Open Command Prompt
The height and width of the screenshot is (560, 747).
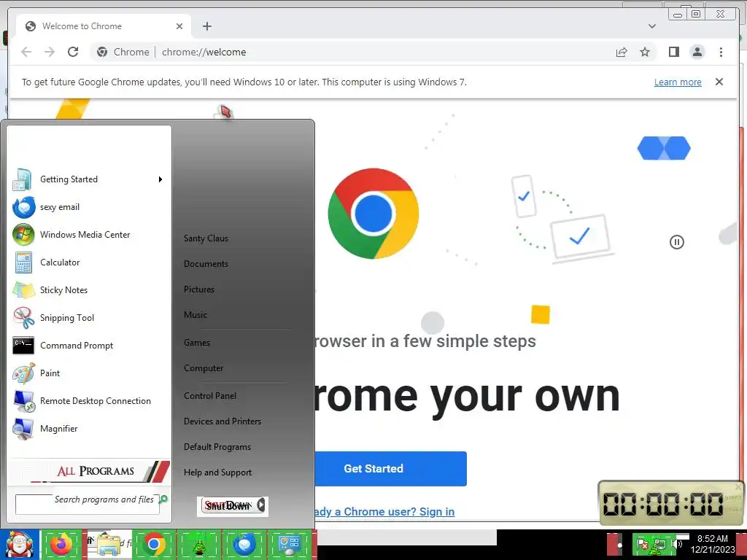88,345
